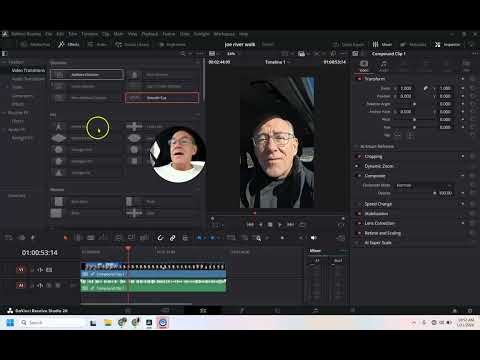Play the timeline forward

280,225
